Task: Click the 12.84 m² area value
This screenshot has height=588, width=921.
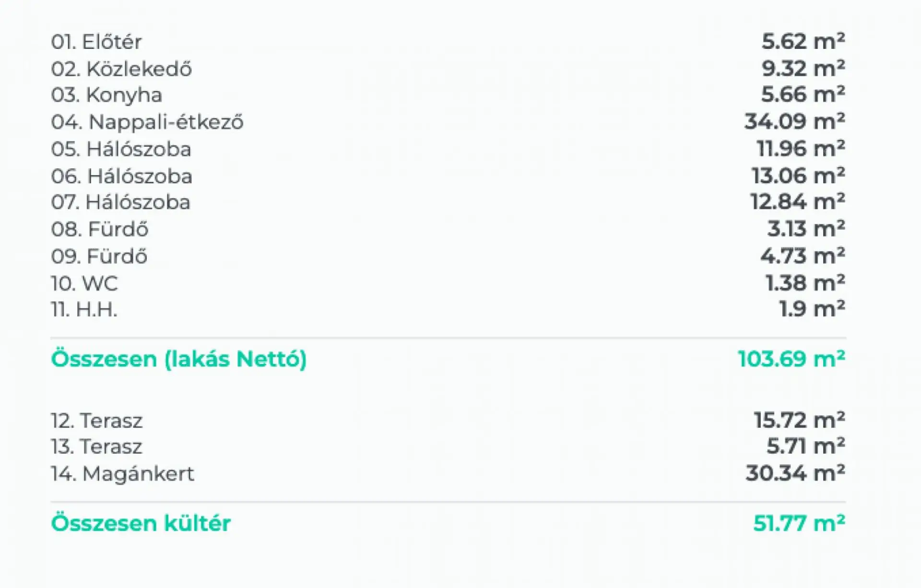Action: click(797, 202)
